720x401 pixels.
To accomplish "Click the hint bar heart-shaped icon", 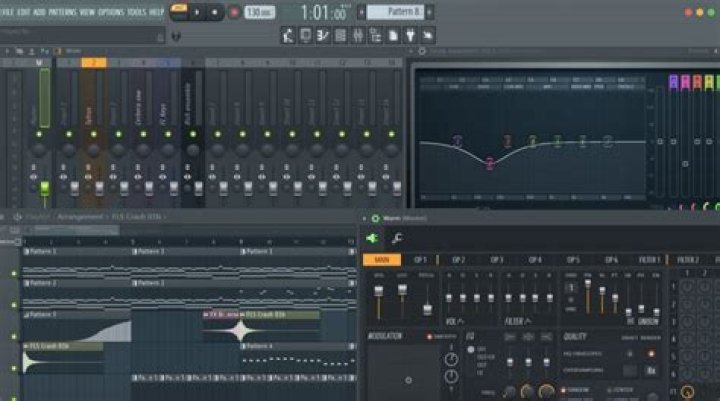I will (175, 36).
